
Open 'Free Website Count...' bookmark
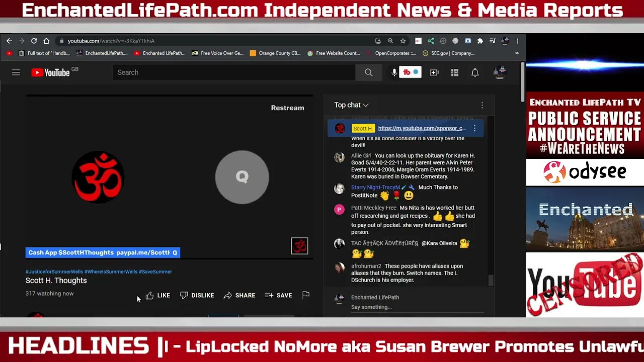click(x=334, y=53)
